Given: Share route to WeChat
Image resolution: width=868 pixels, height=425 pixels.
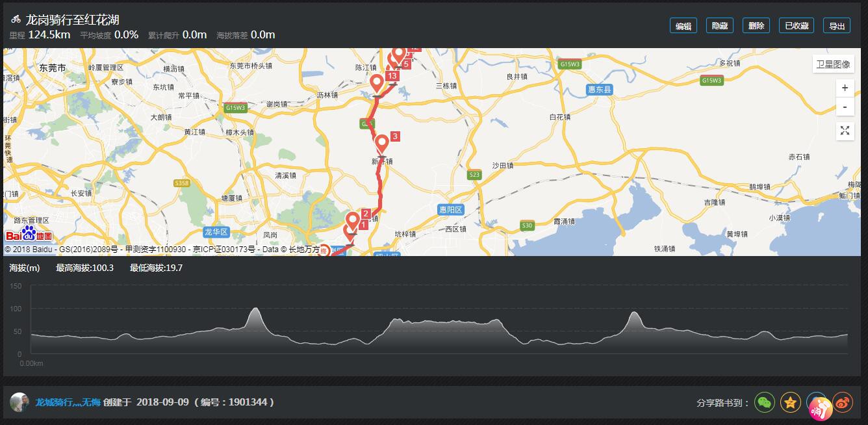Looking at the screenshot, I should [x=765, y=403].
